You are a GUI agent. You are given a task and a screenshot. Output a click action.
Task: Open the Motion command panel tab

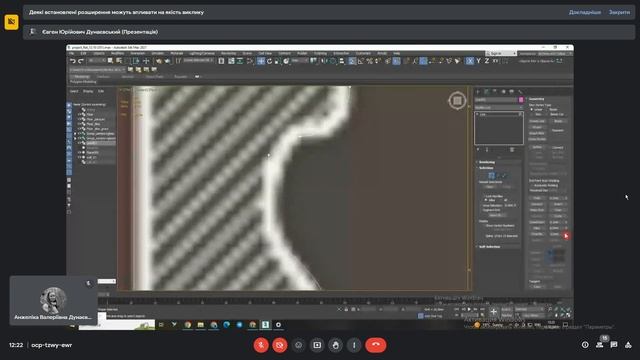click(503, 91)
